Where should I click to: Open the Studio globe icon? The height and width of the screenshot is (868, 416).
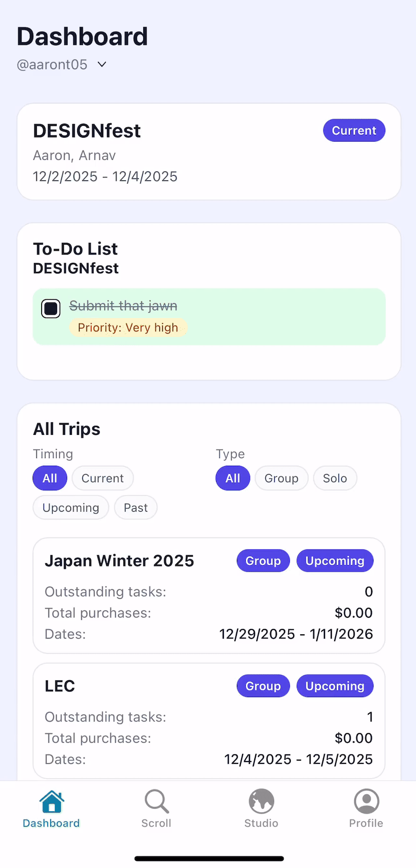pos(261,801)
